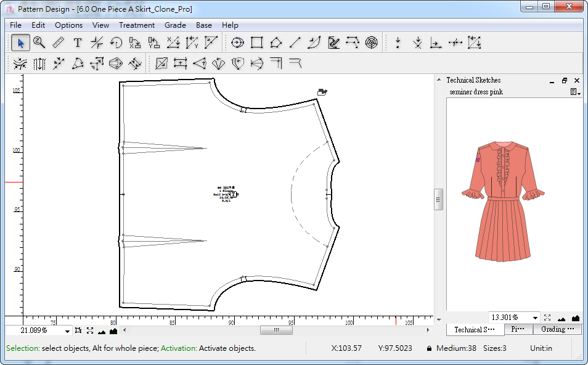Viewport: 588px width, 365px height.
Task: Click the pink dress sketch thumbnail
Action: [502, 200]
